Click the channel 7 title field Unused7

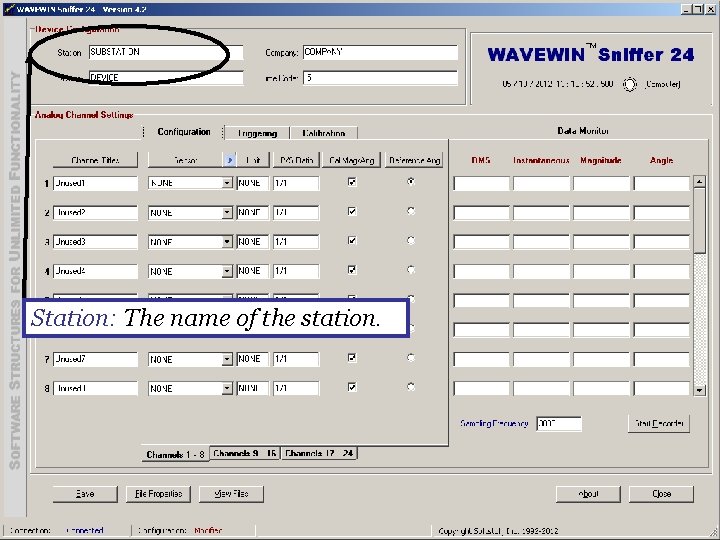pos(95,359)
